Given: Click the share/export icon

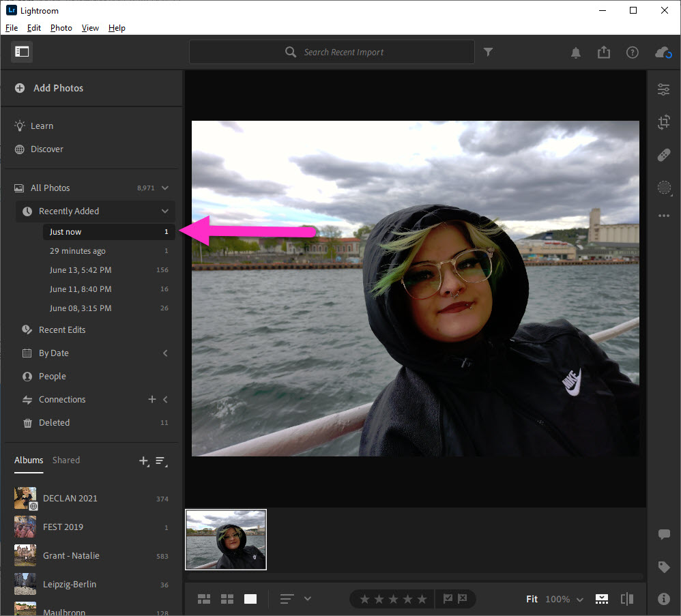Looking at the screenshot, I should click(604, 53).
